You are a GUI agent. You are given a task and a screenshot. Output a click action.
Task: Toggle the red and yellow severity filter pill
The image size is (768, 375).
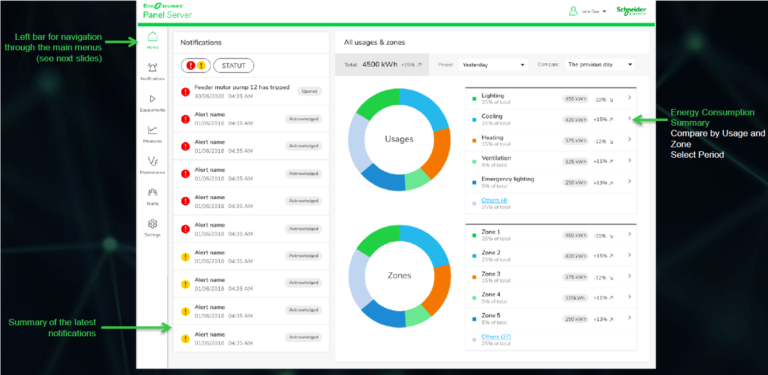click(x=195, y=65)
